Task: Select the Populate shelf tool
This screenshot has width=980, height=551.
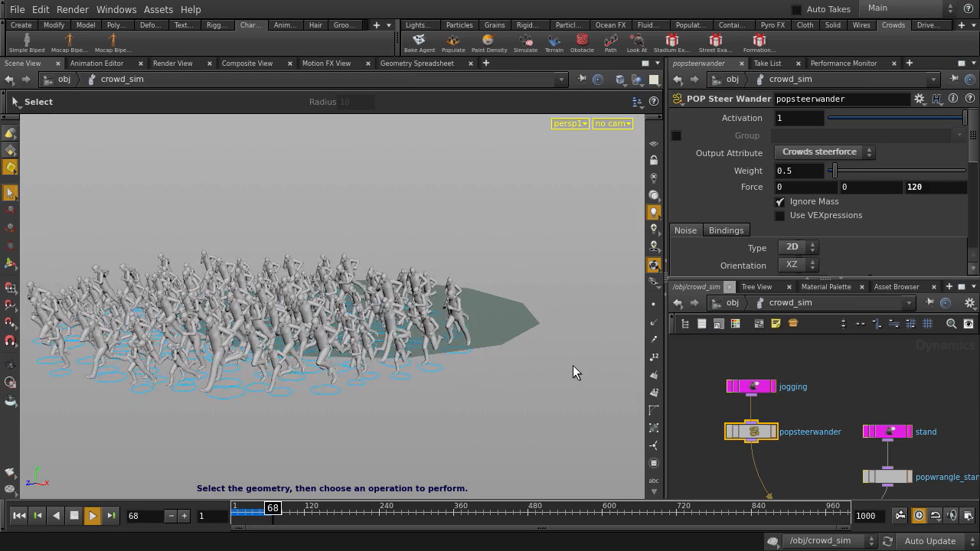Action: coord(453,42)
